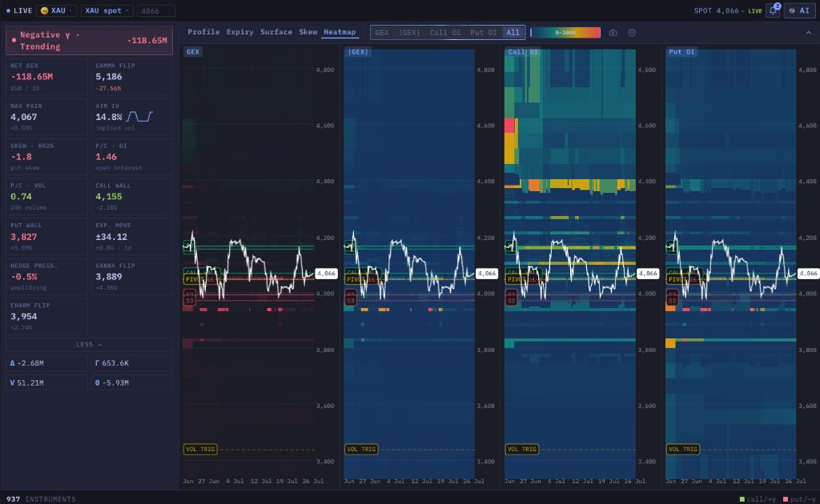Click the theta Θ -5.93M value

(x=131, y=383)
